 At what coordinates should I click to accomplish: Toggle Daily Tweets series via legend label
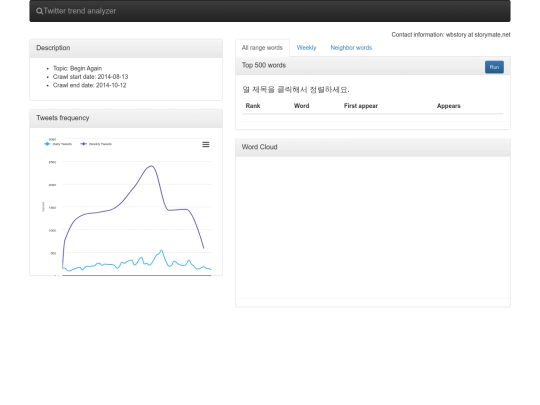point(62,144)
